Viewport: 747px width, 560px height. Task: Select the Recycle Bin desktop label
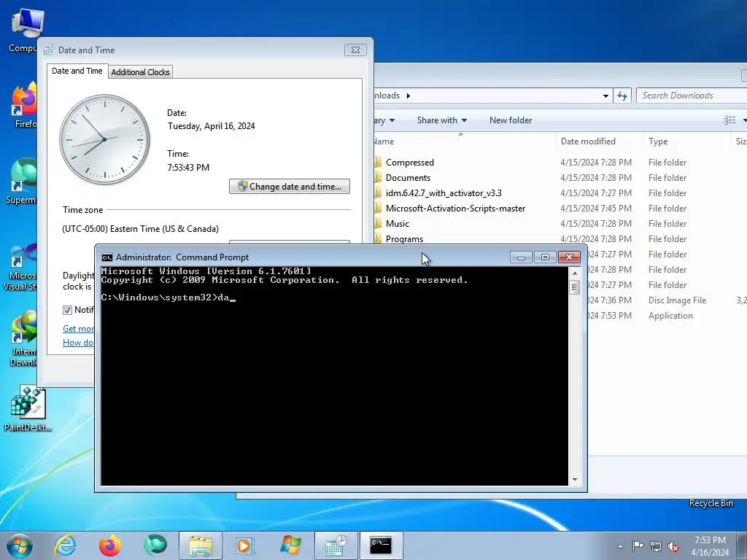click(x=711, y=503)
